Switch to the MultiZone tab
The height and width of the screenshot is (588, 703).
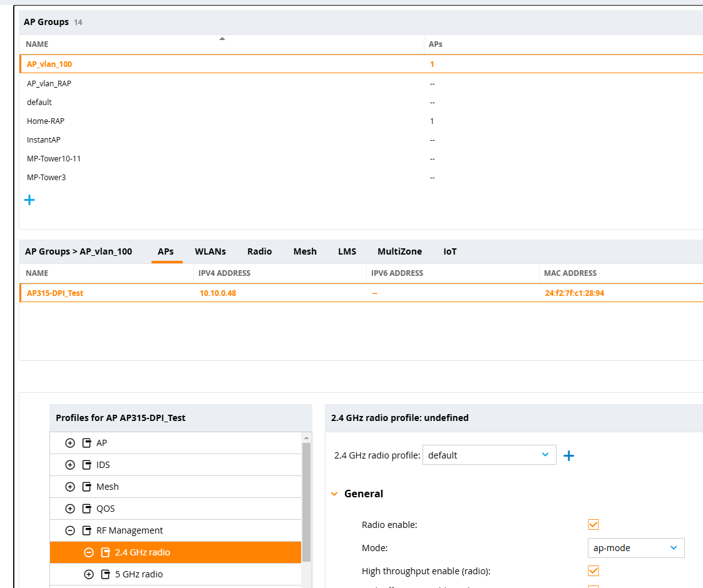399,251
